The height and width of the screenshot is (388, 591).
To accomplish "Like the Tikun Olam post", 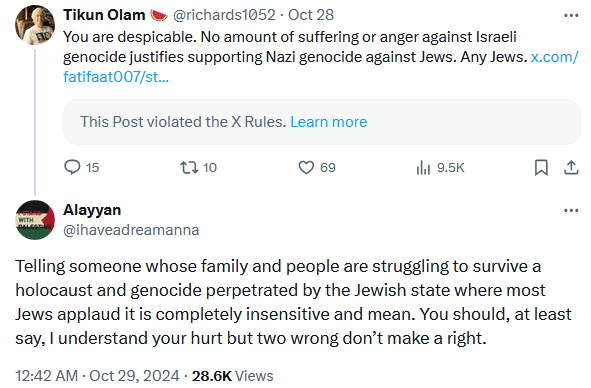I will click(317, 167).
